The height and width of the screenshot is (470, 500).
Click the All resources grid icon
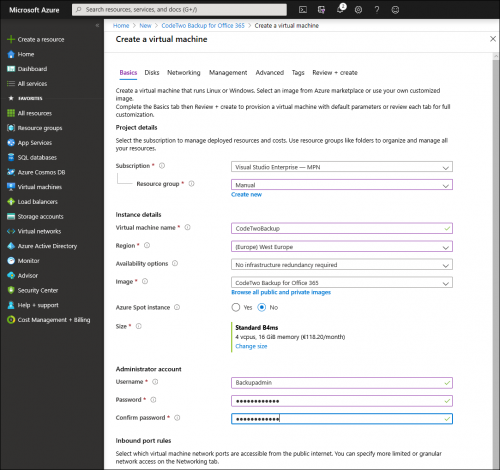(x=11, y=113)
